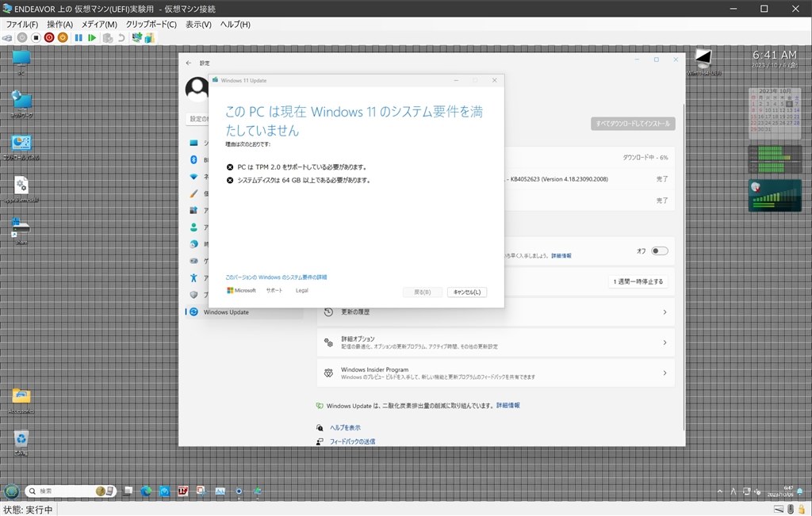The height and width of the screenshot is (516, 812).
Task: Open Microsoft Edge from guest taskbar
Action: pyautogui.click(x=146, y=491)
